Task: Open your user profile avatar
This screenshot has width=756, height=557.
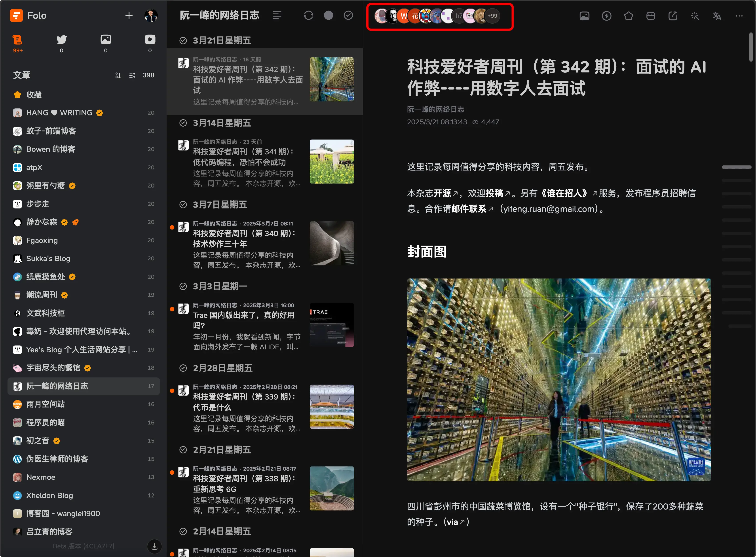Action: coord(151,15)
